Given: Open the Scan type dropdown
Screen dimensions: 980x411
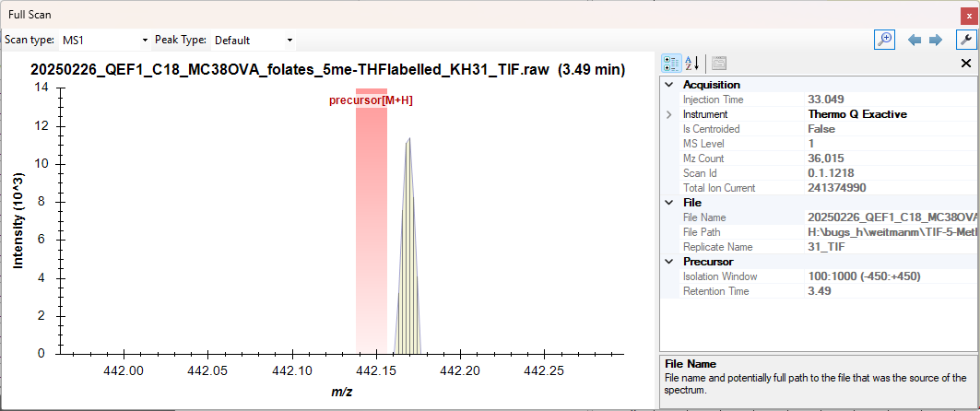Looking at the screenshot, I should coord(103,41).
